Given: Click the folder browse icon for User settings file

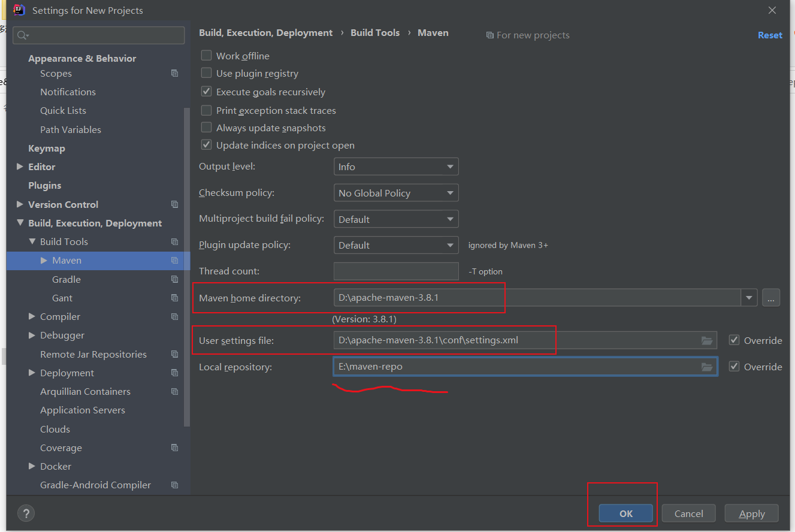Looking at the screenshot, I should pyautogui.click(x=707, y=340).
